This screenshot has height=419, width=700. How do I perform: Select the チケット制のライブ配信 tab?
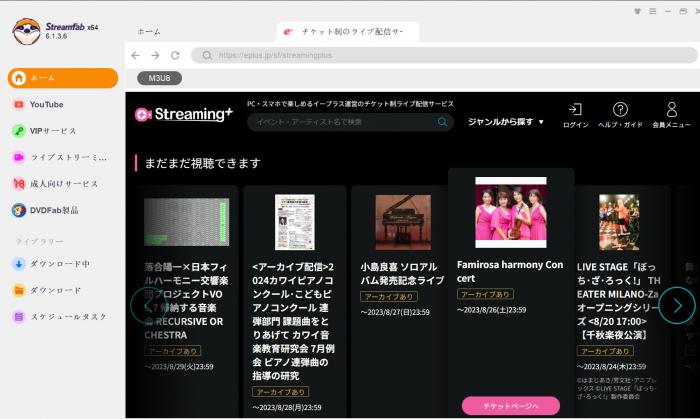(x=348, y=32)
